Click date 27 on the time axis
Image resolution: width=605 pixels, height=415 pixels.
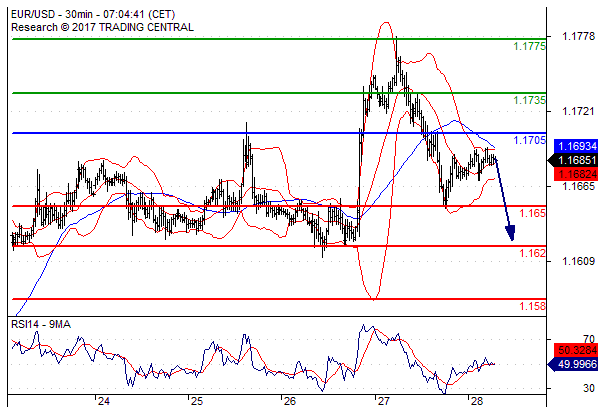point(383,402)
